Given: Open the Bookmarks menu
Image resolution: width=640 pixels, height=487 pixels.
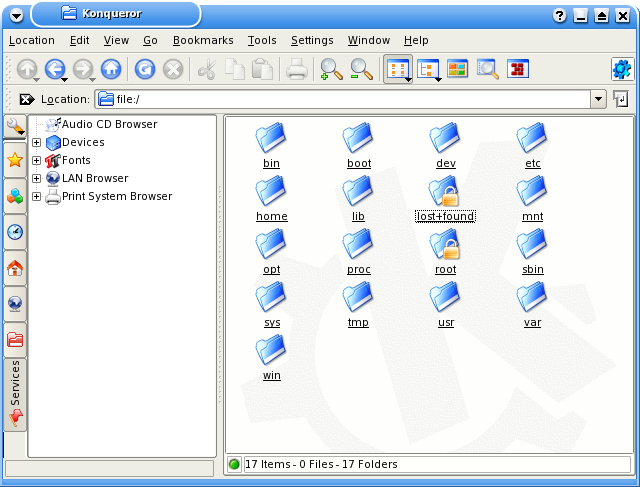Looking at the screenshot, I should [x=202, y=40].
